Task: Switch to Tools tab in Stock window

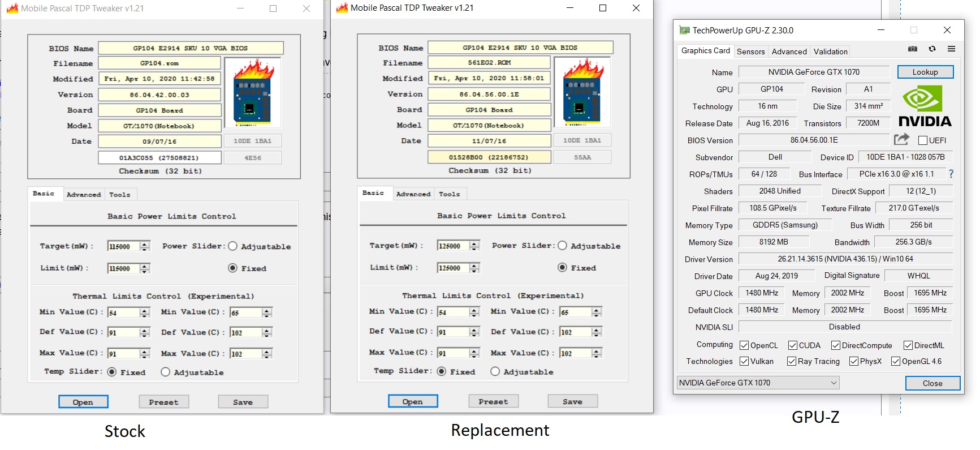Action: coord(120,195)
